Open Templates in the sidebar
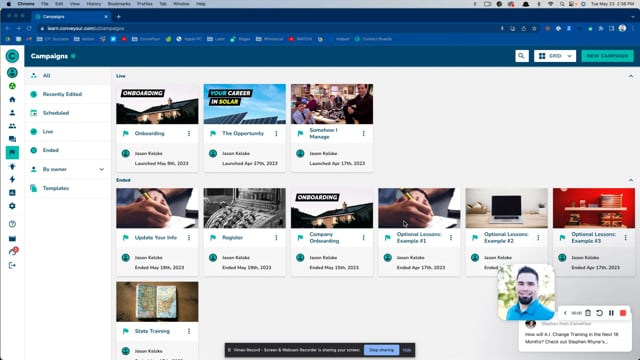 point(68,188)
